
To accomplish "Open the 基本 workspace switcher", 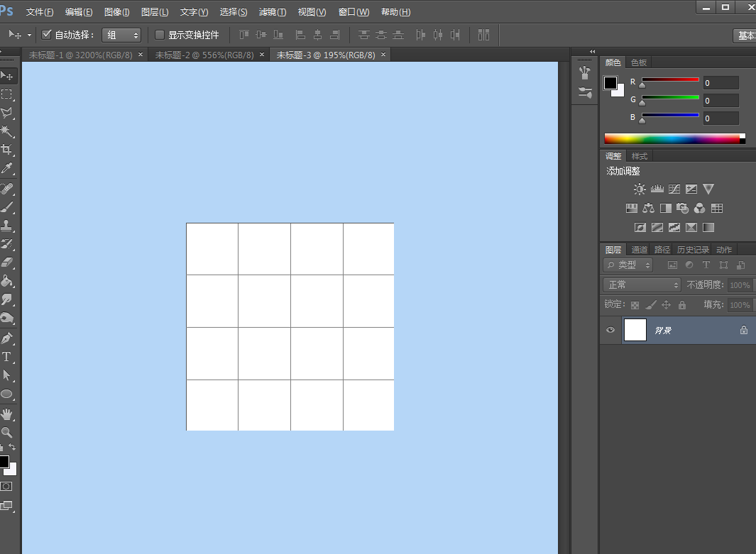I will (745, 35).
